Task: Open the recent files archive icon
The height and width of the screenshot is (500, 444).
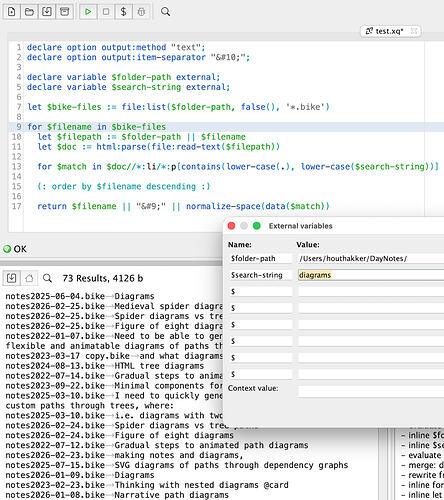Action: (x=65, y=12)
